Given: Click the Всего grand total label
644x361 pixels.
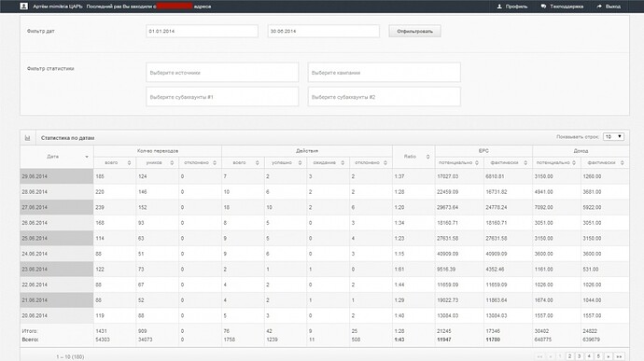Looking at the screenshot, I should [x=30, y=340].
